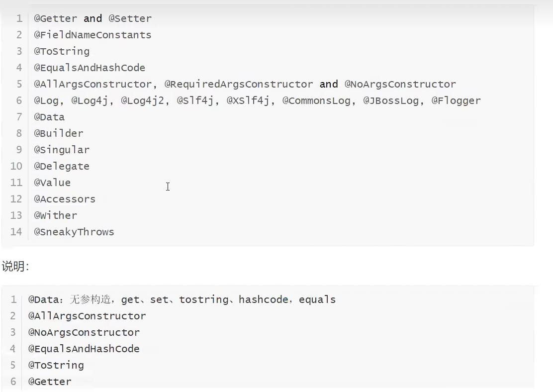553x392 pixels.
Task: Click the word tostring in @Data description
Action: coord(204,299)
